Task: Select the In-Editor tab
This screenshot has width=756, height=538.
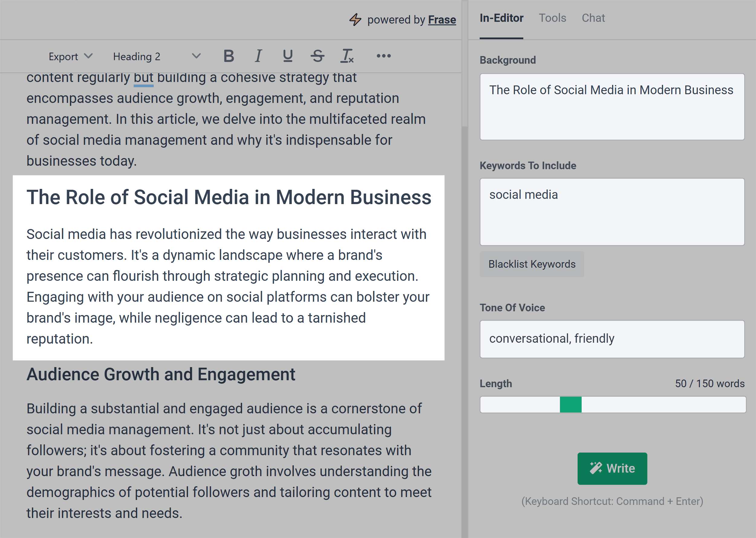Action: (501, 18)
